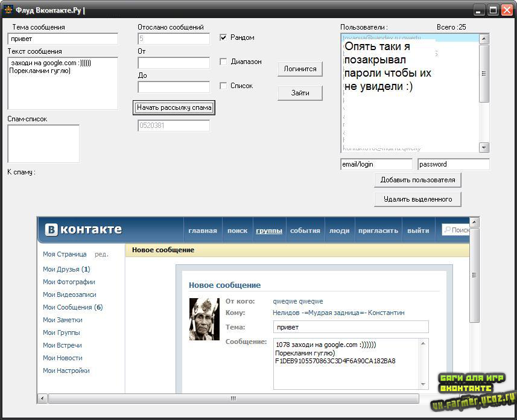Screen dimensions: 517x420
Task: Click users list scroll up arrow
Action: 483,39
